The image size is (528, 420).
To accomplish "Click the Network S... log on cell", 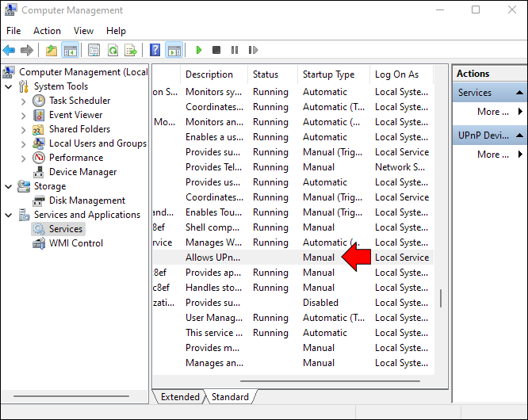I will (400, 167).
